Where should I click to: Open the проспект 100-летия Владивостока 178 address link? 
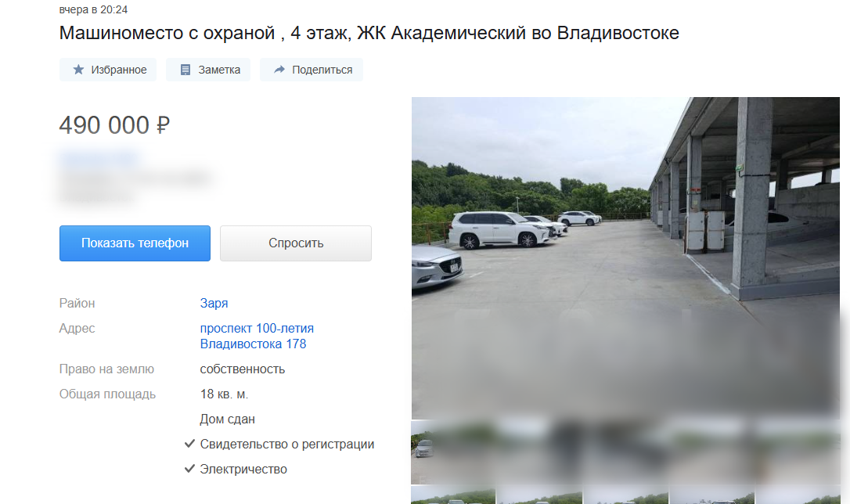click(257, 336)
